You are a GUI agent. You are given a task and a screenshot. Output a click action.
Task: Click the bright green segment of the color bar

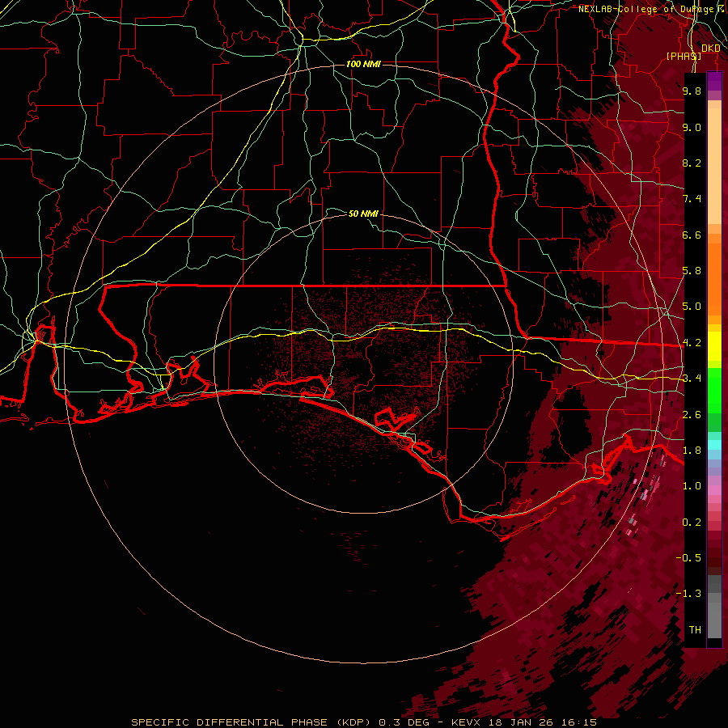click(714, 392)
